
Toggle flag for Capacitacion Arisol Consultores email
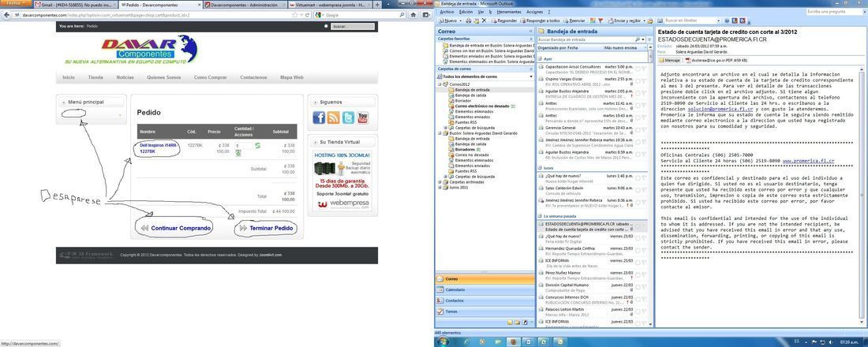(x=644, y=69)
